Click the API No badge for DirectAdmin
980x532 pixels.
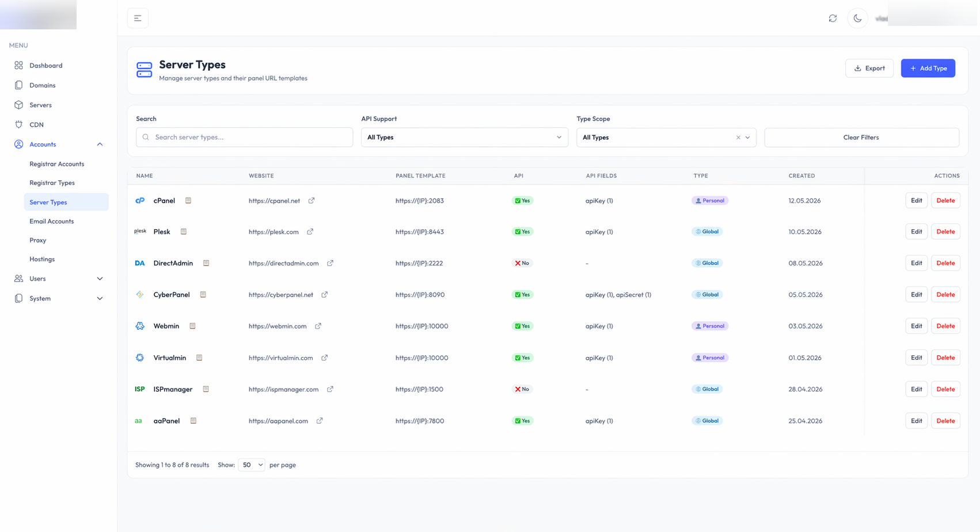(522, 263)
